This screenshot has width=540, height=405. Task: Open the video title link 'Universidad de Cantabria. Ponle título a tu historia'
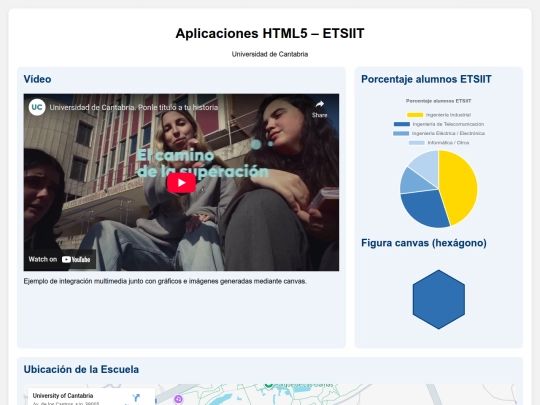[x=134, y=107]
